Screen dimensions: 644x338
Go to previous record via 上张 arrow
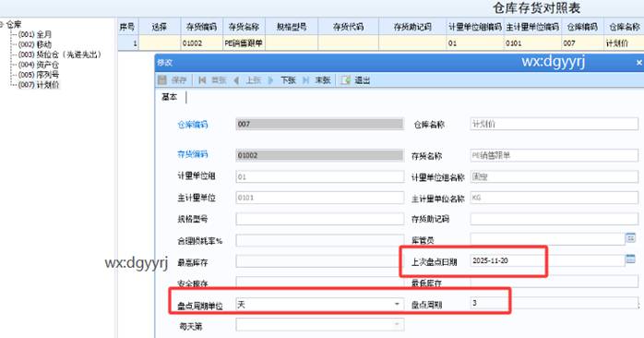236,80
